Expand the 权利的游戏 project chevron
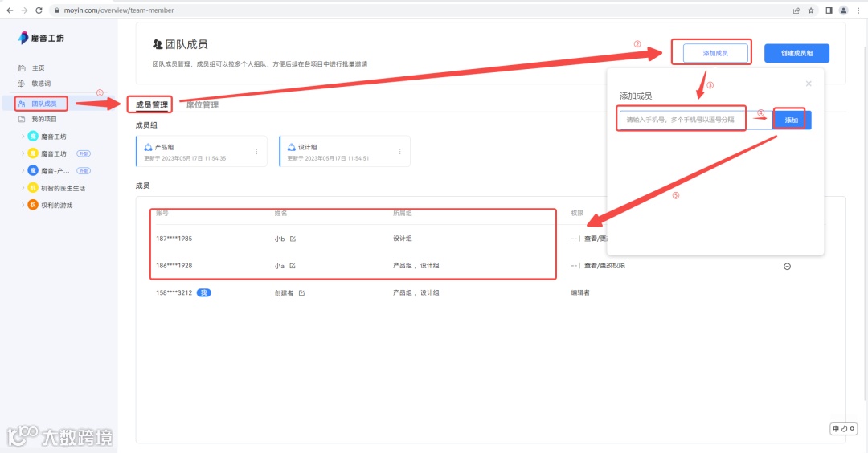 (23, 205)
